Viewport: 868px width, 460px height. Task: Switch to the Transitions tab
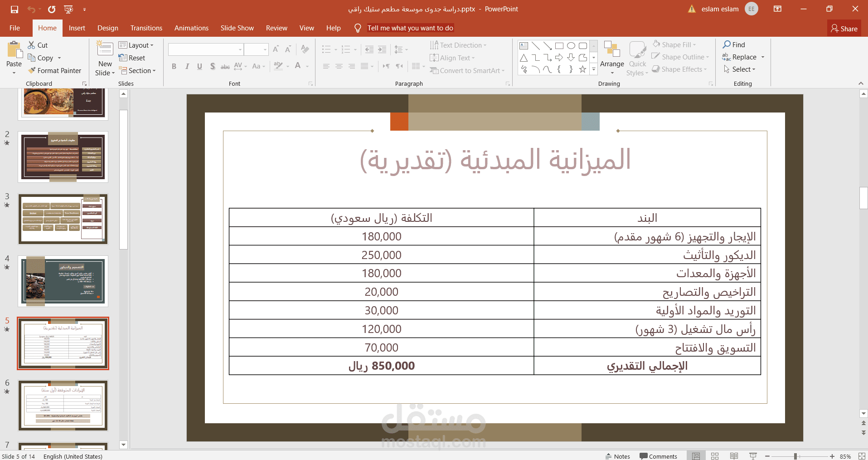146,28
